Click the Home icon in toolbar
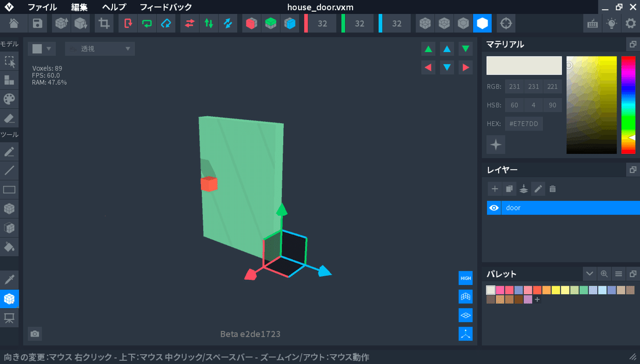This screenshot has height=364, width=640. 14,23
